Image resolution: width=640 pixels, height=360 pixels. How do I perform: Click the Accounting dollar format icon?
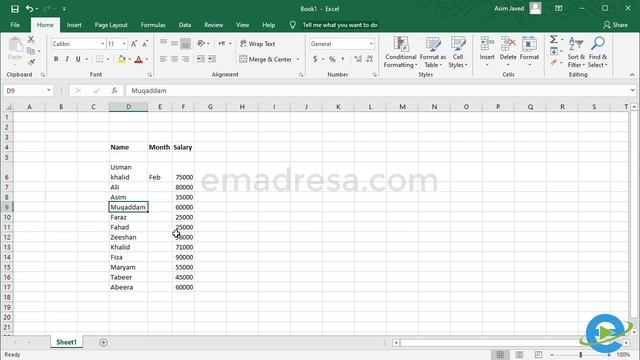[315, 59]
